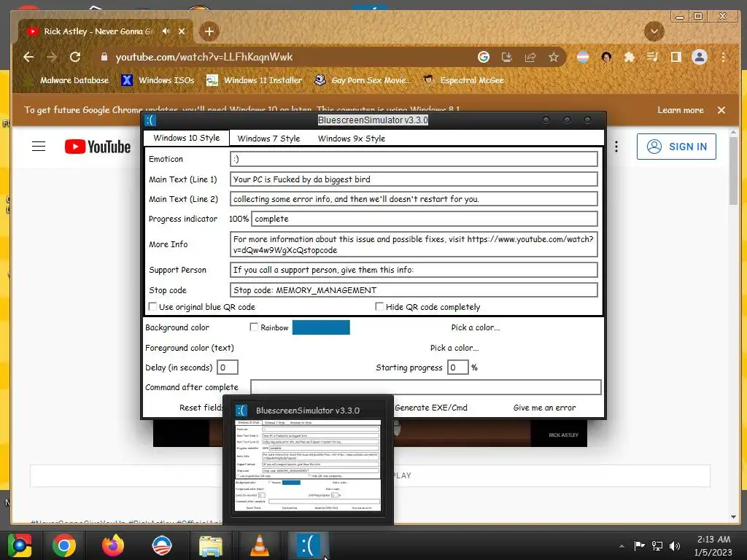Enable Rainbow background checkbox
Viewport: 747px width, 560px height.
254,327
